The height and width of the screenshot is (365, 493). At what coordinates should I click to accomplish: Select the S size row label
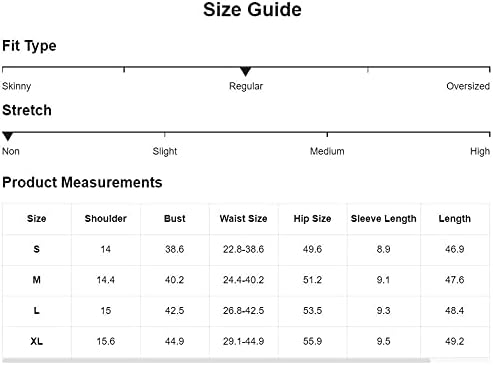click(37, 249)
